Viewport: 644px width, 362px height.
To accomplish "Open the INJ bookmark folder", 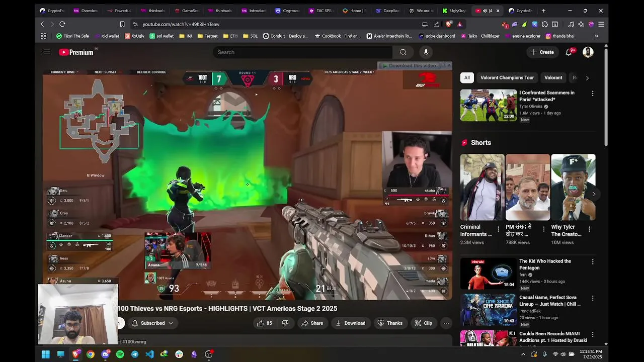I will [186, 36].
